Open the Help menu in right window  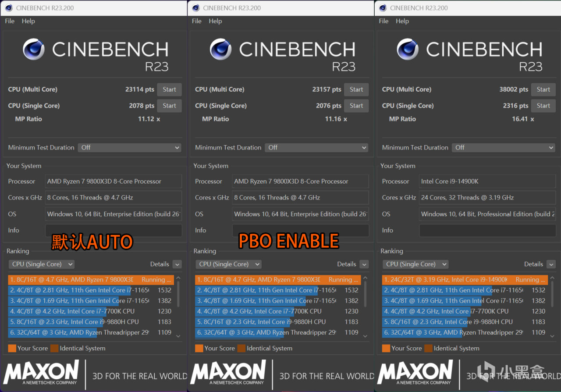point(402,21)
